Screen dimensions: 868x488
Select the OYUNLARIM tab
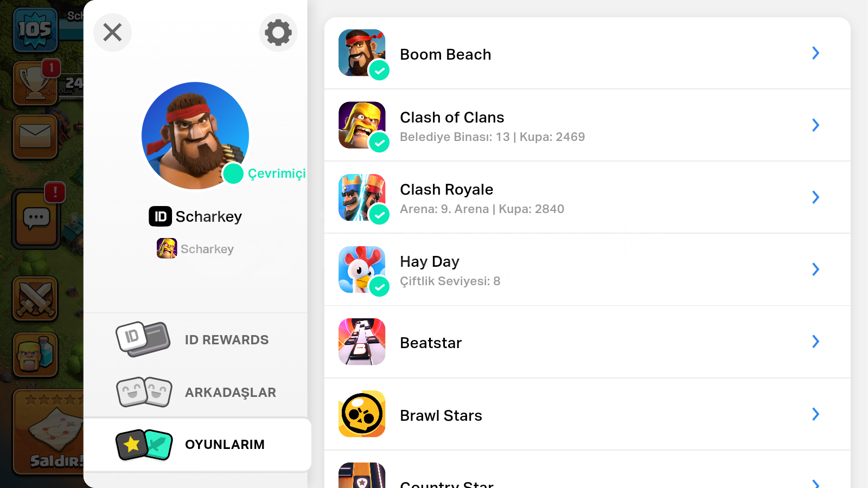pyautogui.click(x=197, y=445)
